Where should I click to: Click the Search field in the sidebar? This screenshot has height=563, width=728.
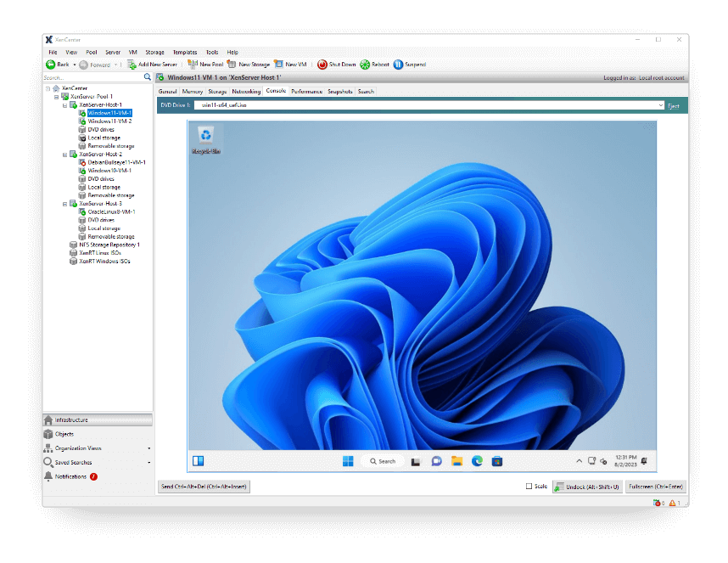92,77
